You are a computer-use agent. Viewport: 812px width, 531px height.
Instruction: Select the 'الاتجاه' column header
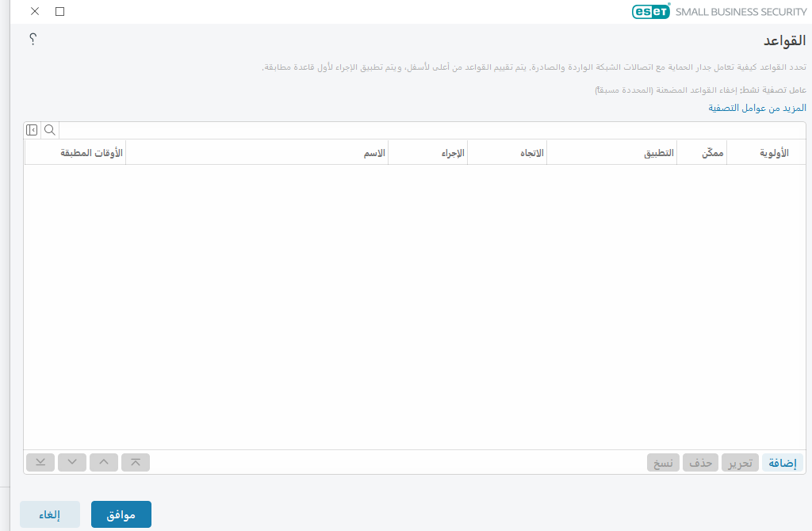(532, 152)
